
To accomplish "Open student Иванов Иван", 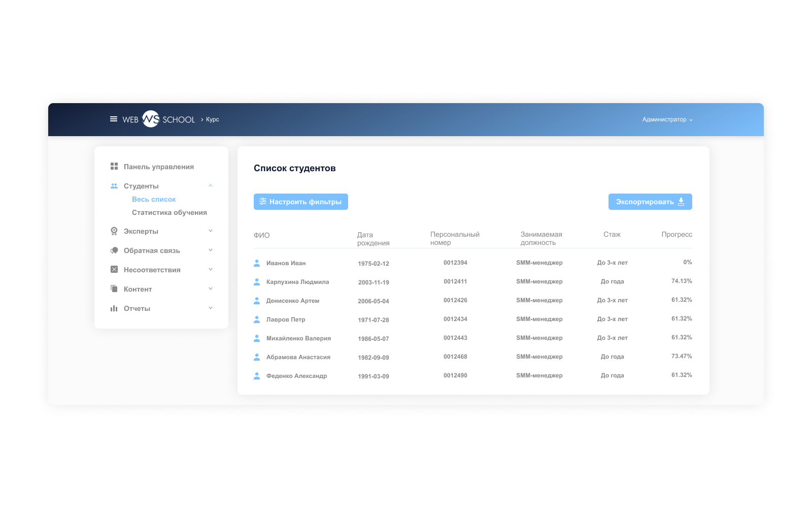I will [x=286, y=263].
